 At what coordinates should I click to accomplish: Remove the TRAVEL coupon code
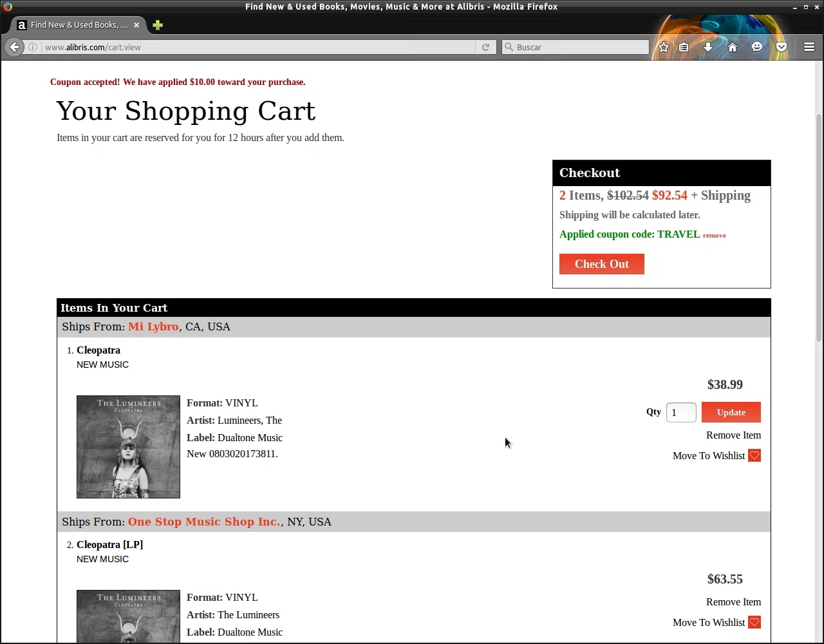pyautogui.click(x=715, y=236)
